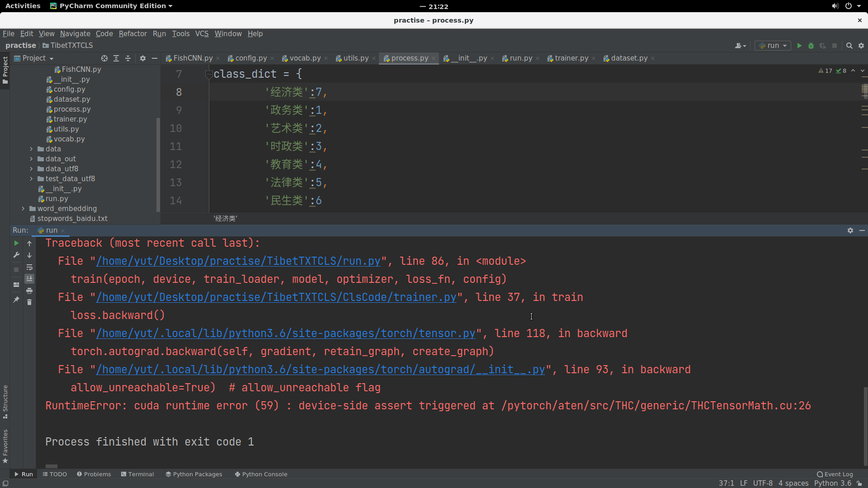Open the run configuration dropdown
The height and width of the screenshot is (488, 868).
pyautogui.click(x=773, y=46)
